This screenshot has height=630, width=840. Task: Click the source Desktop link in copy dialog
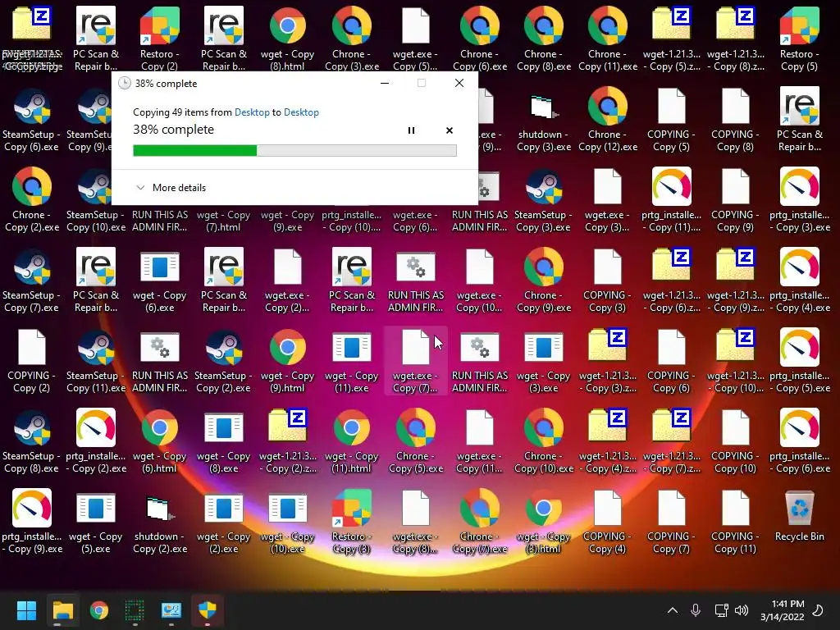pyautogui.click(x=252, y=112)
